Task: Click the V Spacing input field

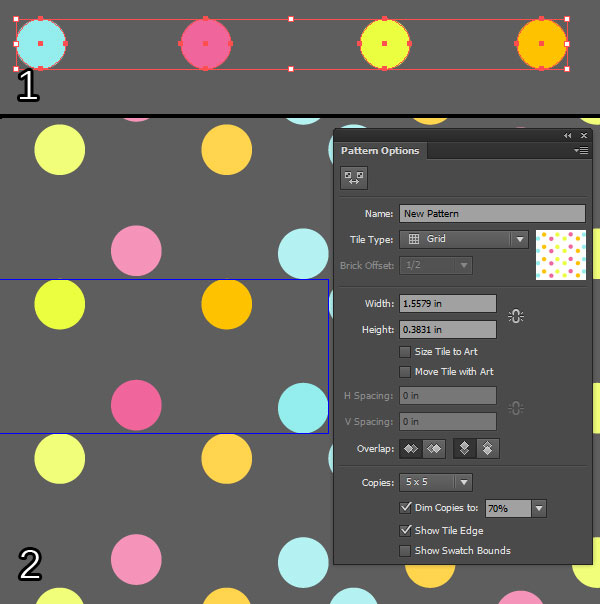Action: [x=448, y=422]
